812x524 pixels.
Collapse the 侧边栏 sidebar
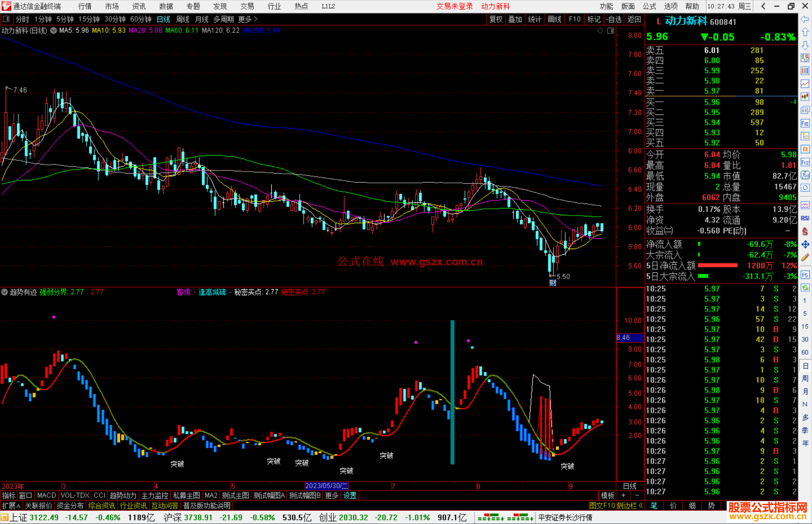(630, 506)
